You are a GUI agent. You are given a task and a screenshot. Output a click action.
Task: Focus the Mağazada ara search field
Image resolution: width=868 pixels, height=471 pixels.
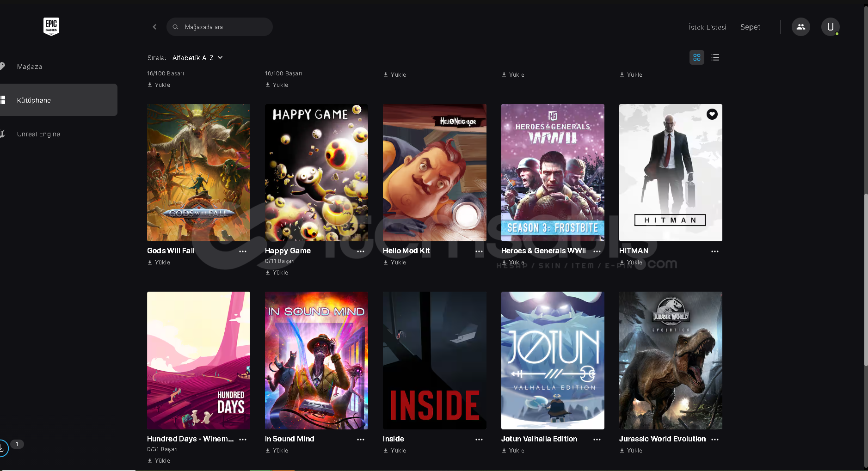[x=220, y=27]
